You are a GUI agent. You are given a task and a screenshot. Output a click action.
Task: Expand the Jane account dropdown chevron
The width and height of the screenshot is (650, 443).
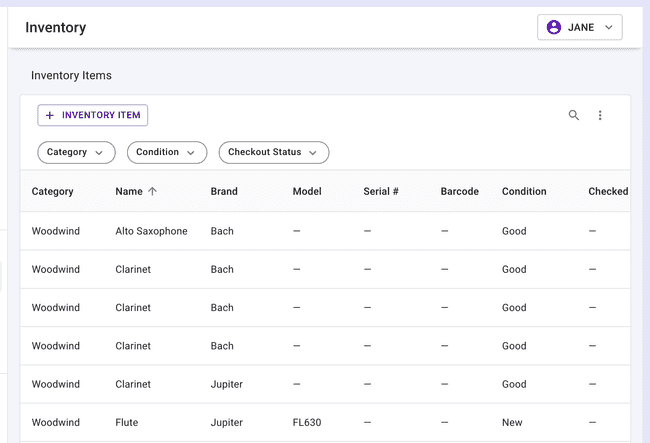(609, 28)
